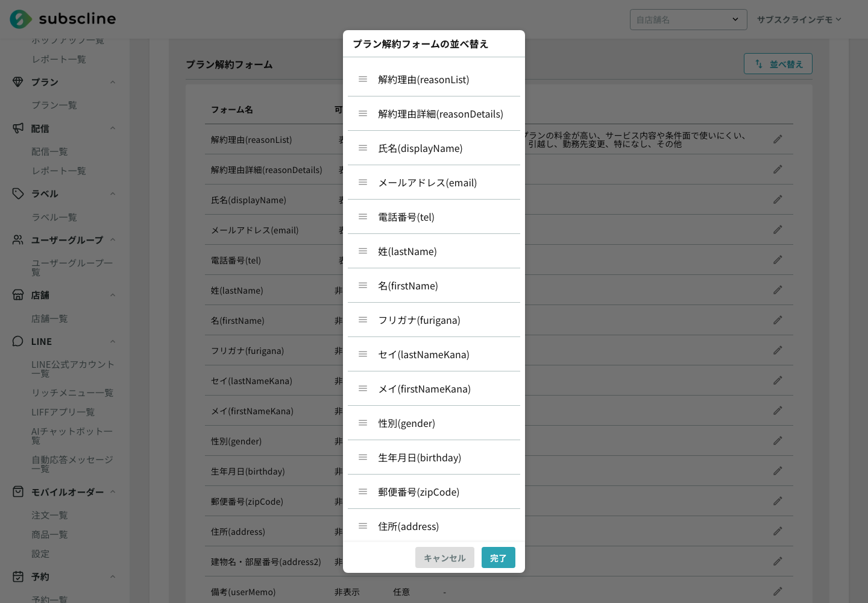
Task: Click フォーム名 column header
Action: pos(232,109)
